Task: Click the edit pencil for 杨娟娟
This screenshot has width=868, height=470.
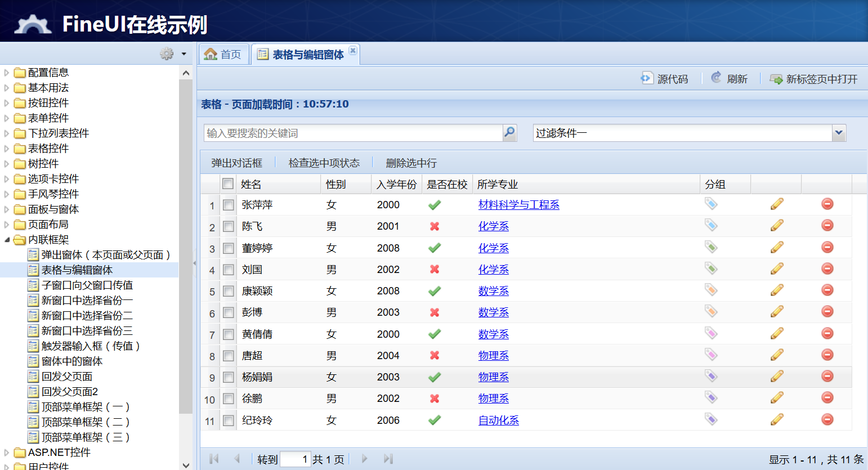Action: 777,376
